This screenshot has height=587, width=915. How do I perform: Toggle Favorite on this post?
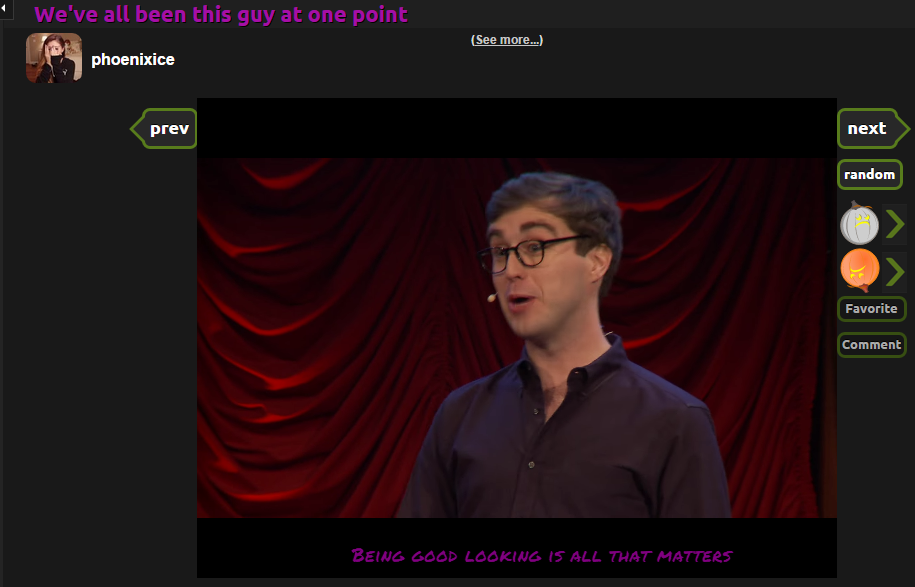(x=871, y=309)
